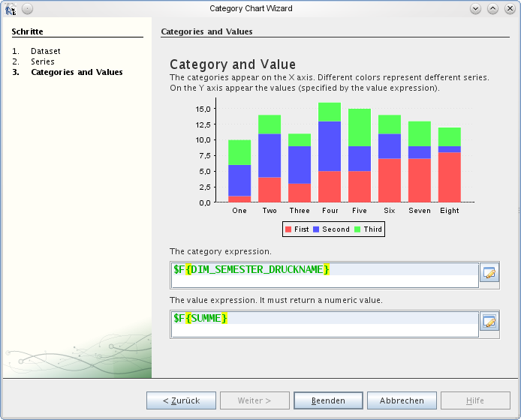The height and width of the screenshot is (420, 521).
Task: Select the Categories and Values step
Action: [x=77, y=72]
